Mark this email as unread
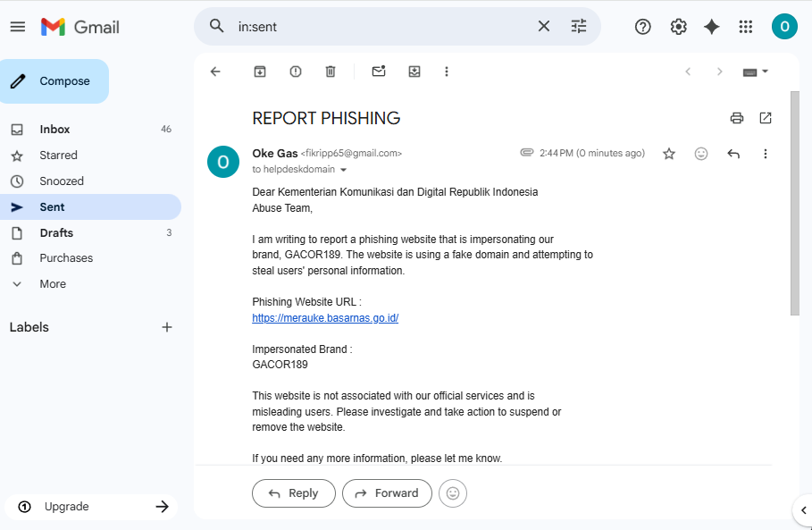The height and width of the screenshot is (530, 812). (379, 72)
